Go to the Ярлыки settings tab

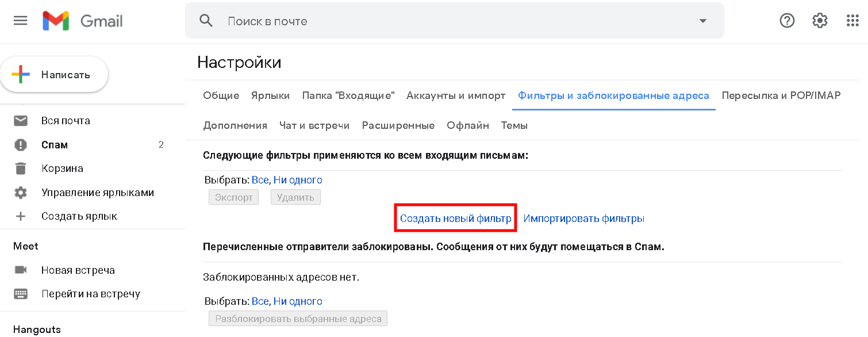tap(270, 95)
